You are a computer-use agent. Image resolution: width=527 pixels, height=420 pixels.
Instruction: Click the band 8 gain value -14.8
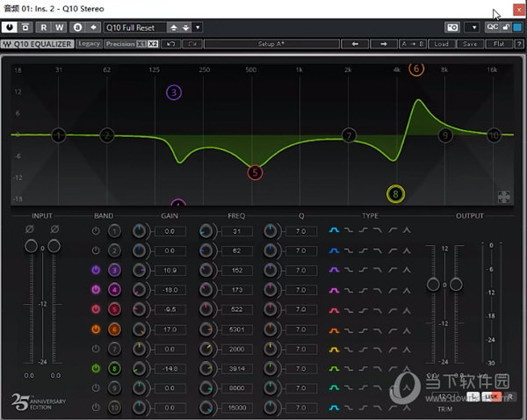pyautogui.click(x=170, y=369)
